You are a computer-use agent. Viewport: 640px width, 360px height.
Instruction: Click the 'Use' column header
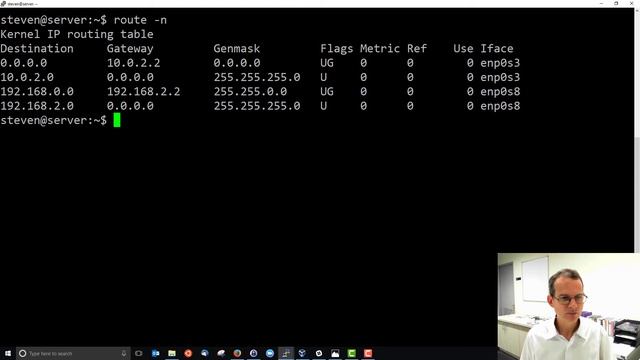pyautogui.click(x=463, y=49)
